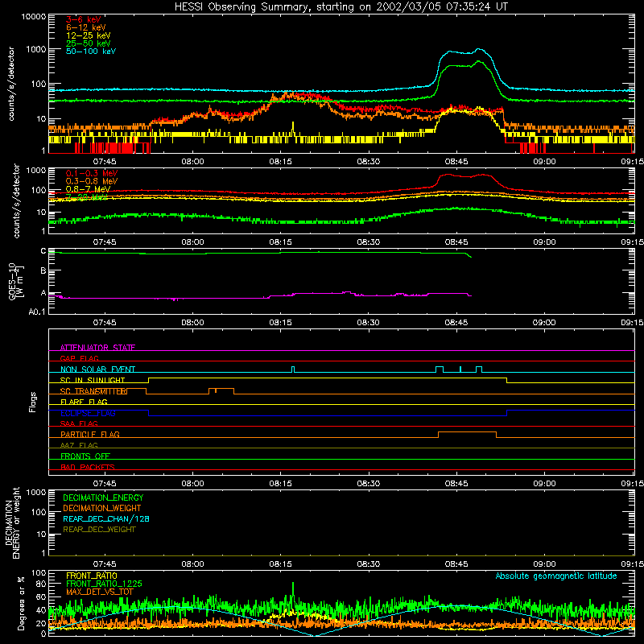Select the MAX_DET_VS_TOT legend label
644x644 pixels.
click(x=99, y=592)
